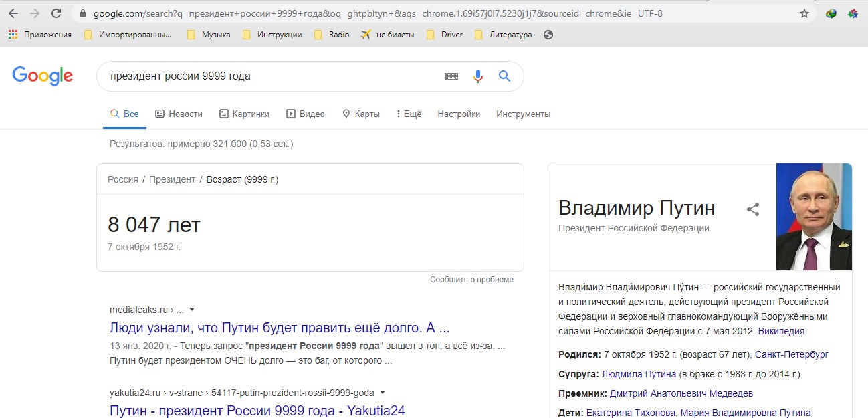The width and height of the screenshot is (868, 418).
Task: Click the address bar URL
Action: click(x=378, y=13)
